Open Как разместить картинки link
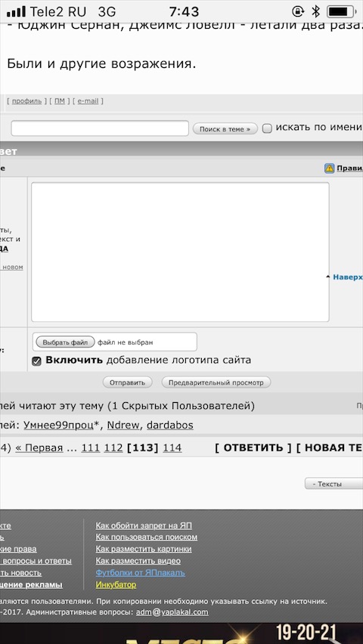The width and height of the screenshot is (363, 644). 144,549
